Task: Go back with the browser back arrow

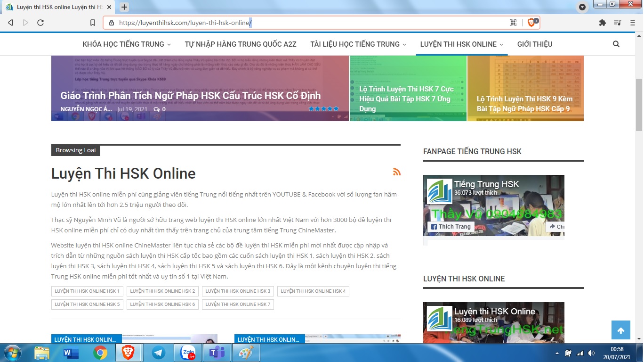Action: 11,23
